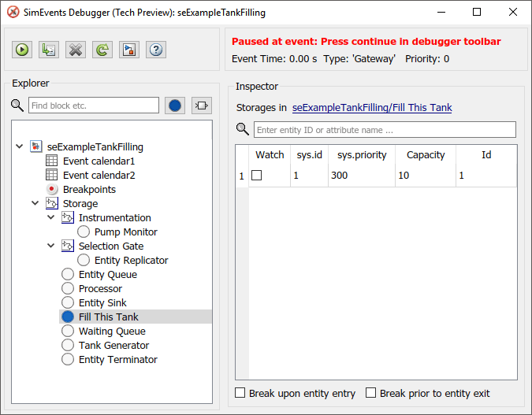Enable Break prior to entity exit
This screenshot has width=532, height=415.
(x=370, y=393)
